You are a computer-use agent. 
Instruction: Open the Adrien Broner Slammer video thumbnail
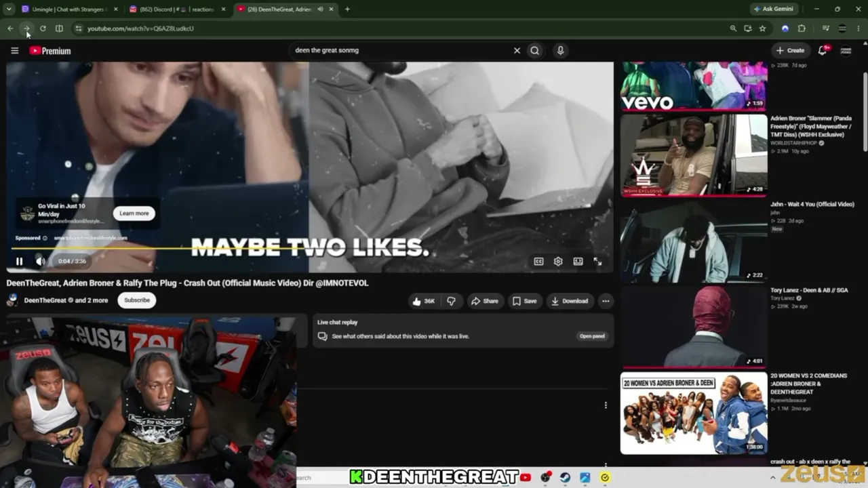pyautogui.click(x=694, y=155)
